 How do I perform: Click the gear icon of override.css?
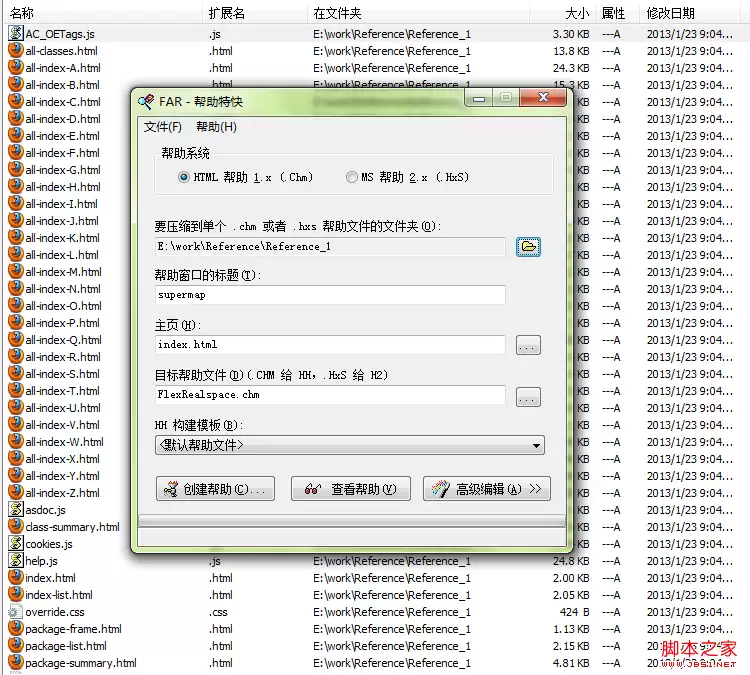pos(16,611)
